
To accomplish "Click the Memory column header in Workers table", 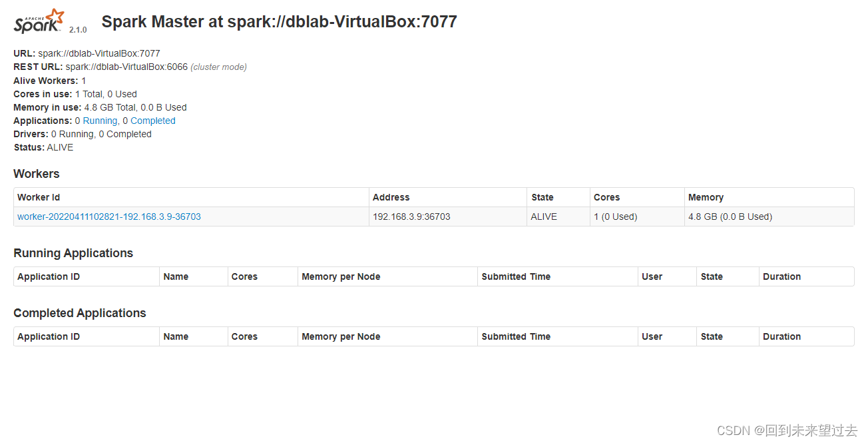I will point(706,197).
